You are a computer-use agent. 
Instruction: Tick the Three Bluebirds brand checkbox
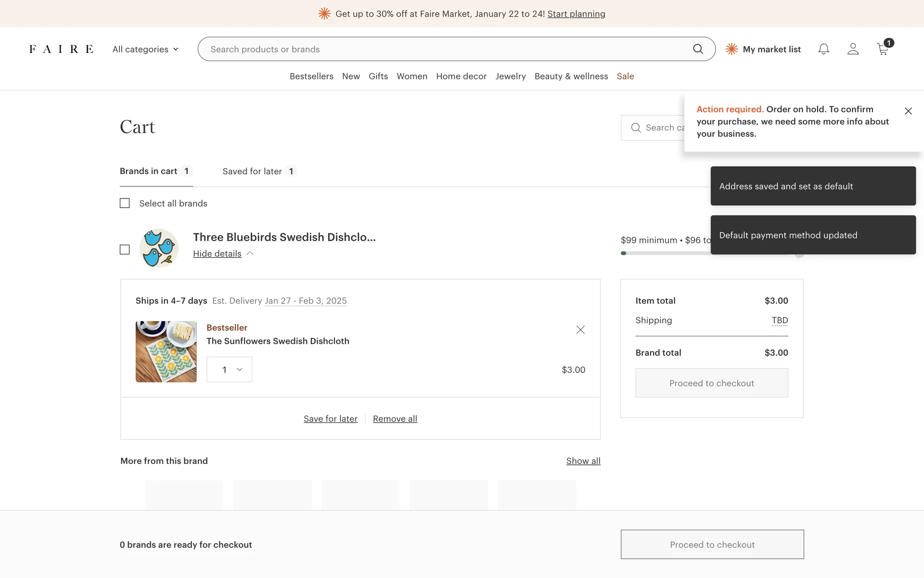coord(125,250)
